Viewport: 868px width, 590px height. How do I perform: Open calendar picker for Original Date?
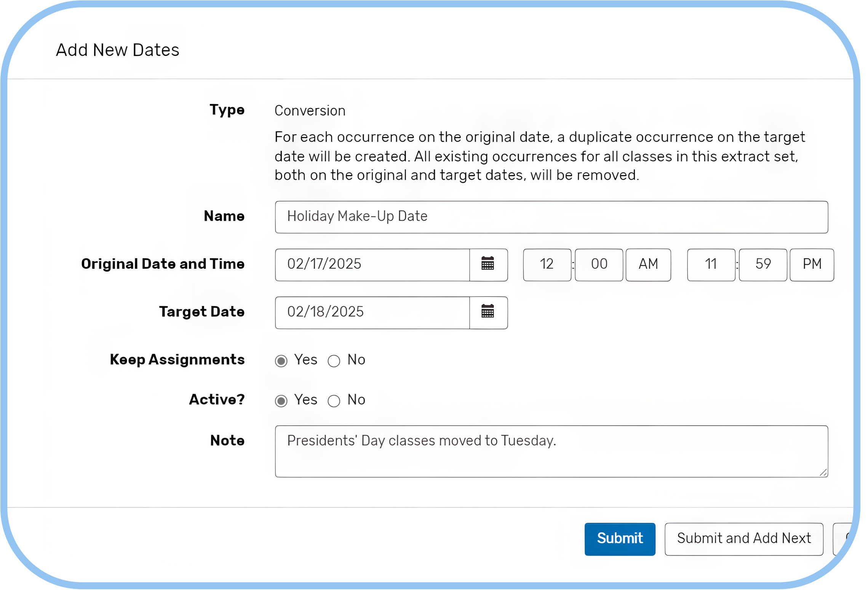[488, 265]
